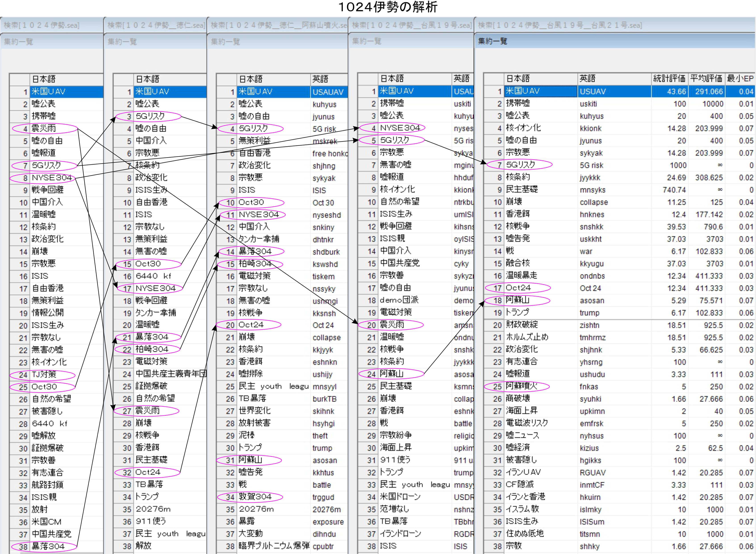
Task: Click 集約一覧 header in rightmost panel
Action: (492, 41)
